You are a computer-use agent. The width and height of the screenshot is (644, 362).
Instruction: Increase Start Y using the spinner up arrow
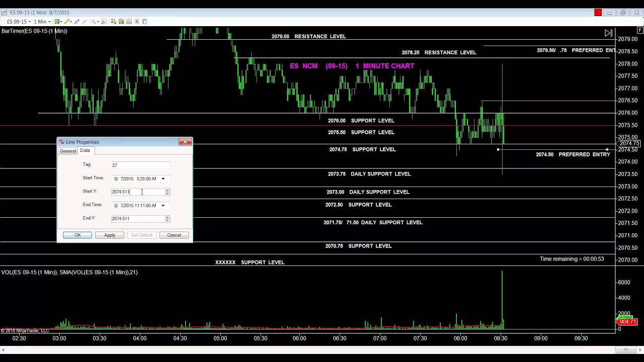[167, 190]
